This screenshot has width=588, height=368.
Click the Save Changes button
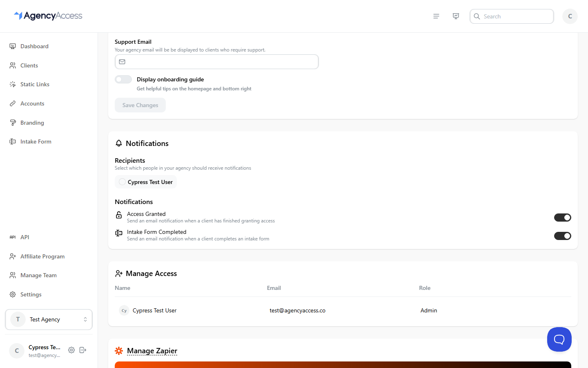tap(140, 105)
